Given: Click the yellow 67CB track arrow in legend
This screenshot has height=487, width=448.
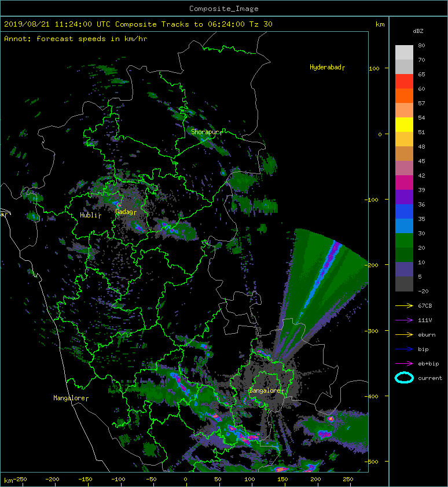Looking at the screenshot, I should pyautogui.click(x=404, y=305).
